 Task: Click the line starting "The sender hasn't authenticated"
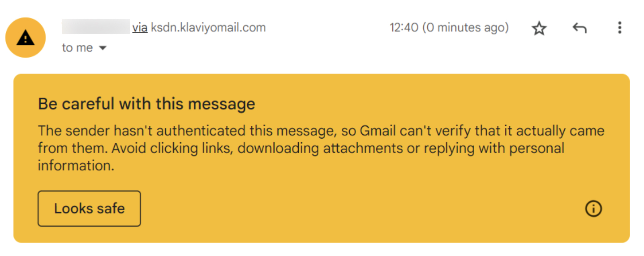[321, 131]
